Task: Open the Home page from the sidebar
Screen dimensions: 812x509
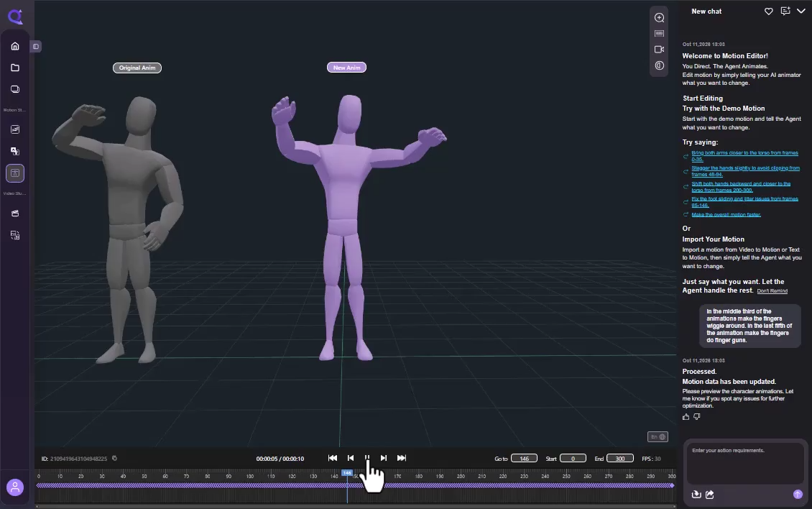Action: point(15,46)
